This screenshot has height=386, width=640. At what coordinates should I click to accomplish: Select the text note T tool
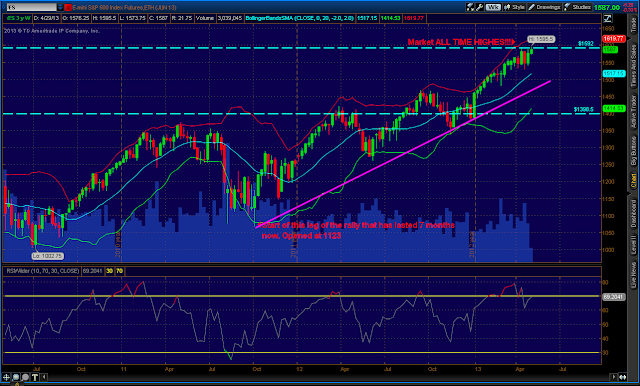pyautogui.click(x=35, y=377)
